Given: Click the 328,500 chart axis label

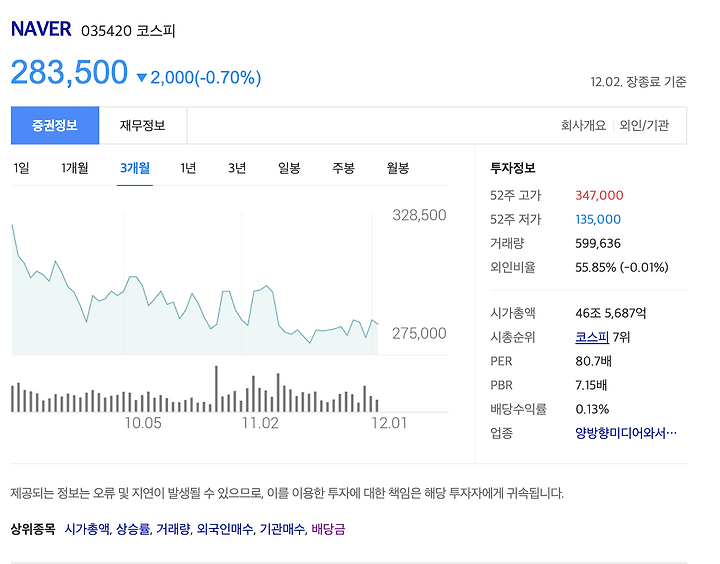Looking at the screenshot, I should tap(419, 215).
